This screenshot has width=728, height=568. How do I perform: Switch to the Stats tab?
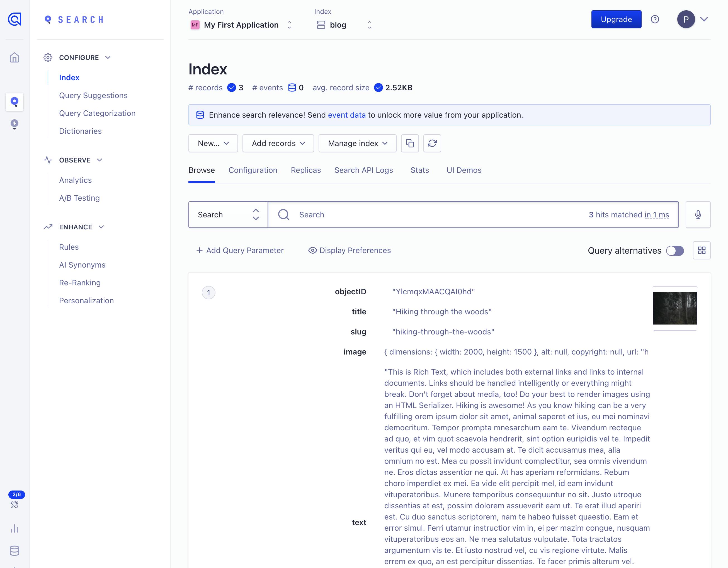[x=419, y=170]
